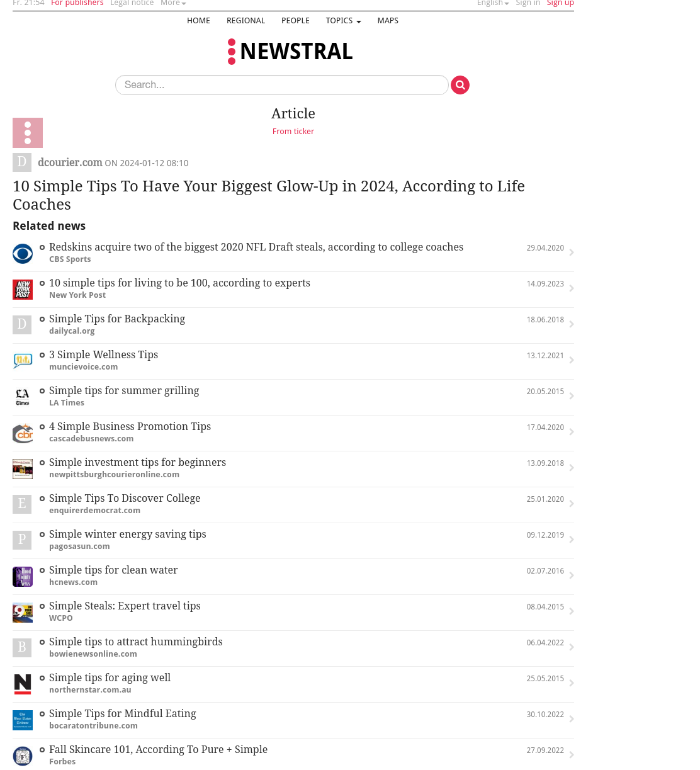
Task: Open Simple winter energy saving tips article
Action: click(128, 534)
